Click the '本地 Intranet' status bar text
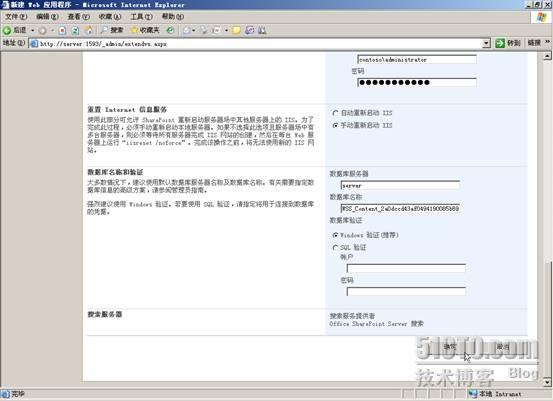The image size is (553, 401). point(500,394)
